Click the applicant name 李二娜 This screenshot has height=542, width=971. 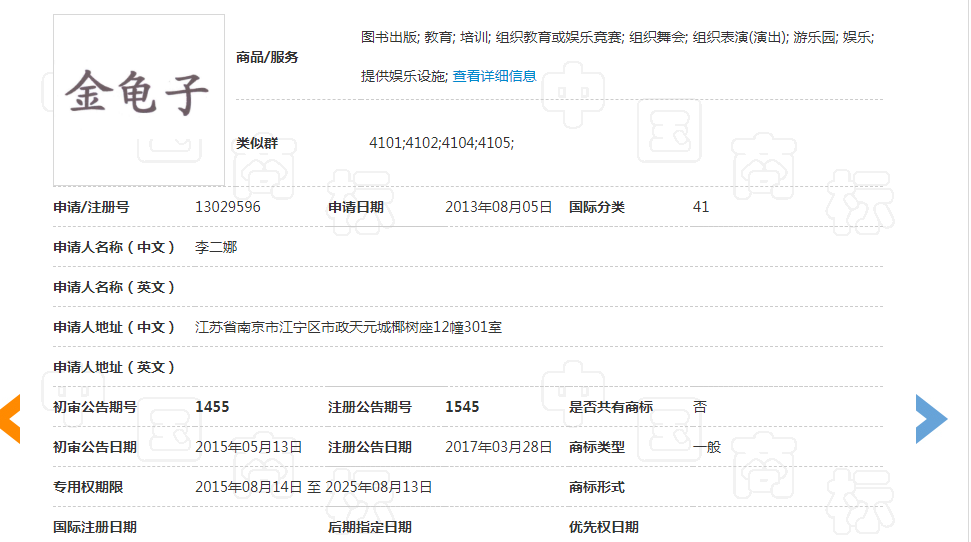point(216,247)
